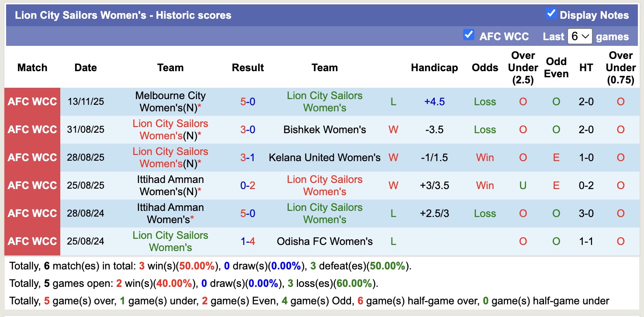The width and height of the screenshot is (644, 317).
Task: Open the 5-0 result on 13/11/25
Action: [x=248, y=102]
